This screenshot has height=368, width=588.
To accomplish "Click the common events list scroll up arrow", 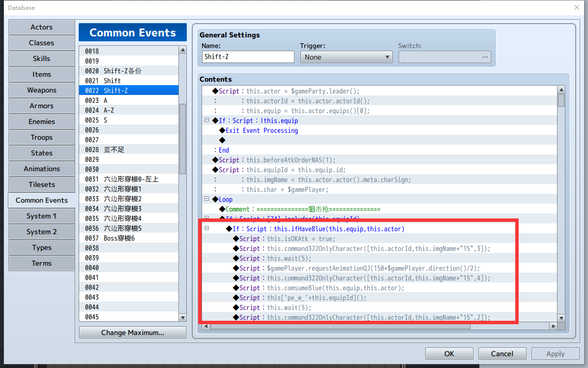I will 182,50.
